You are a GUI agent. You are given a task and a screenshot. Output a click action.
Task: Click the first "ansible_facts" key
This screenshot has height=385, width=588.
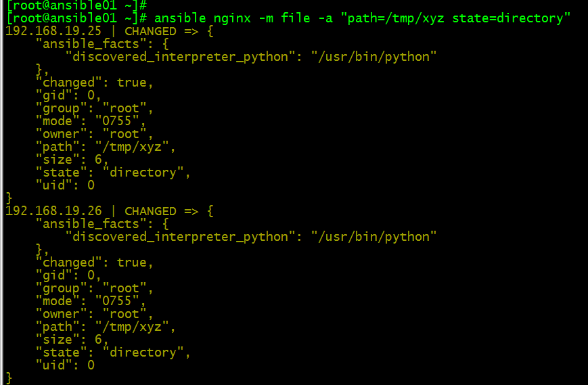pyautogui.click(x=91, y=44)
